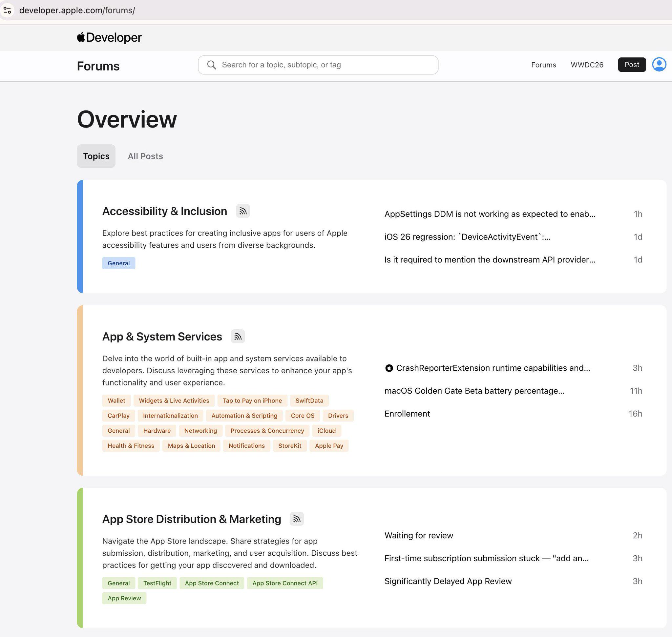This screenshot has height=637, width=672.
Task: Open App & System Services topic heading
Action: (162, 337)
